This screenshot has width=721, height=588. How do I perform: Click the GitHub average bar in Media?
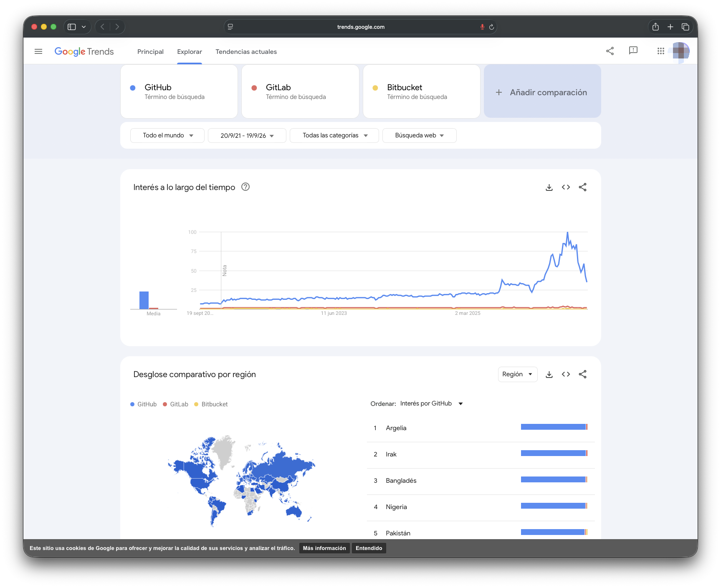pyautogui.click(x=144, y=300)
